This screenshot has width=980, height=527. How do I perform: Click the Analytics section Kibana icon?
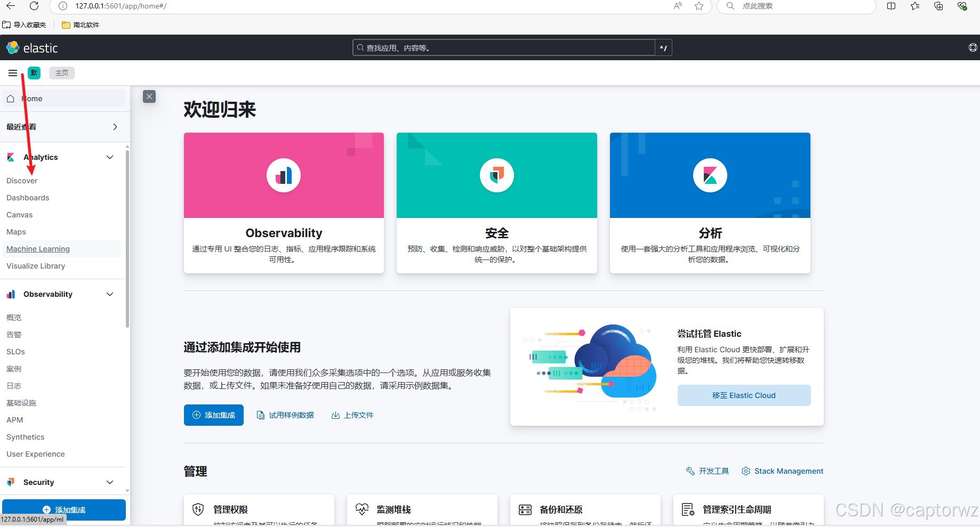point(11,157)
